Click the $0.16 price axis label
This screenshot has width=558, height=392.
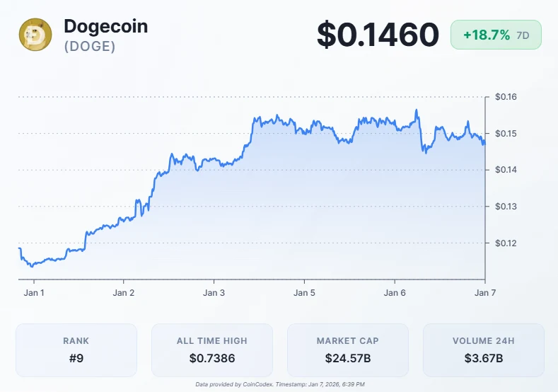(x=506, y=97)
